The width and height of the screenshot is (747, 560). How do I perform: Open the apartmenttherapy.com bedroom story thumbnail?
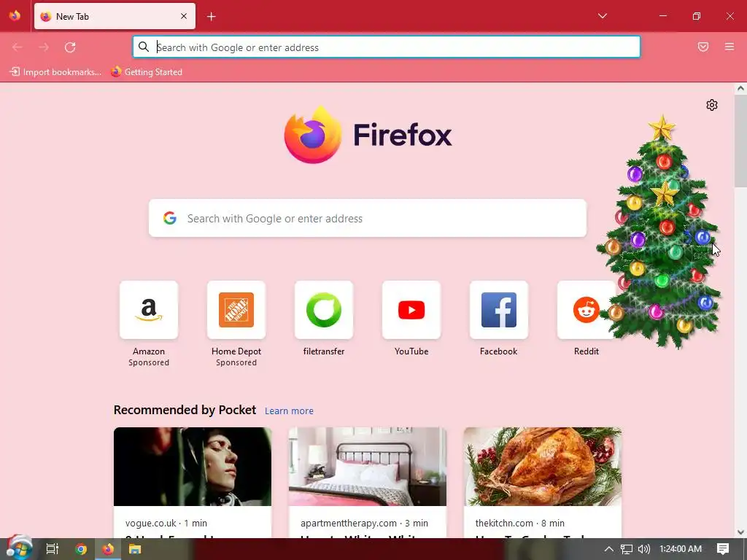(x=368, y=467)
